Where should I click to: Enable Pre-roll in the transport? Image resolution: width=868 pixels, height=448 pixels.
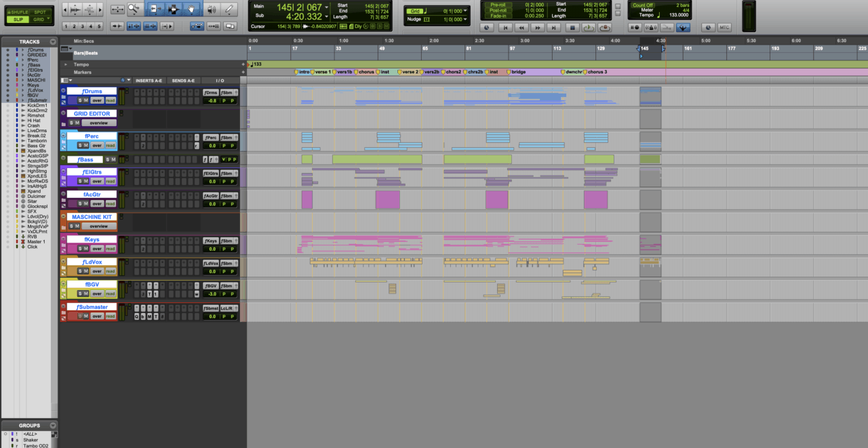498,5
